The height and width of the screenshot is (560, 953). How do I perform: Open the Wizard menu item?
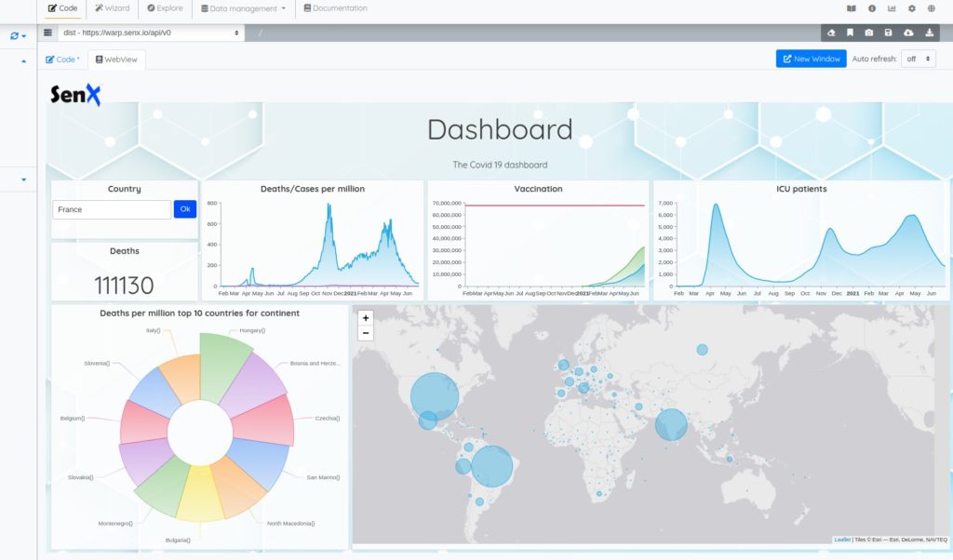coord(112,8)
